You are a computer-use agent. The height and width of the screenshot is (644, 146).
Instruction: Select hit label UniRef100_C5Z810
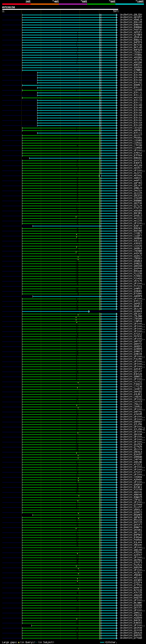[131, 53]
